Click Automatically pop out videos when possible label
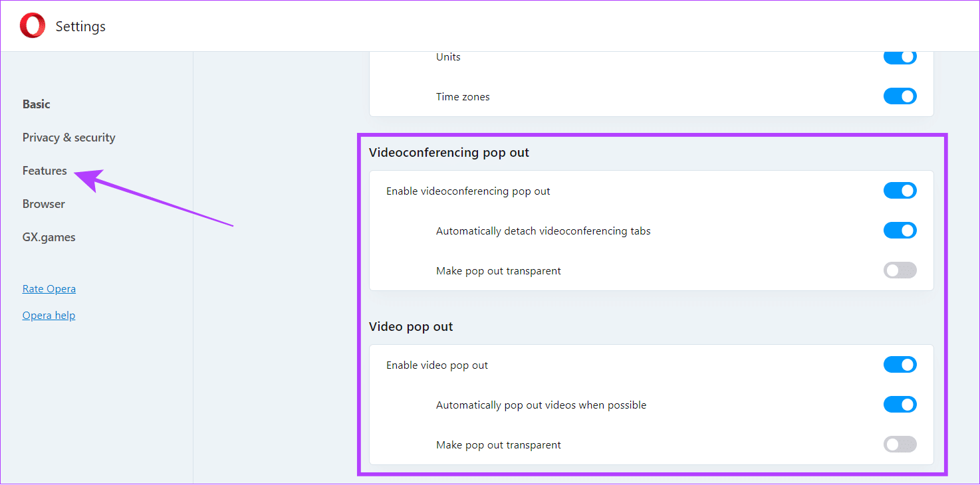 541,405
